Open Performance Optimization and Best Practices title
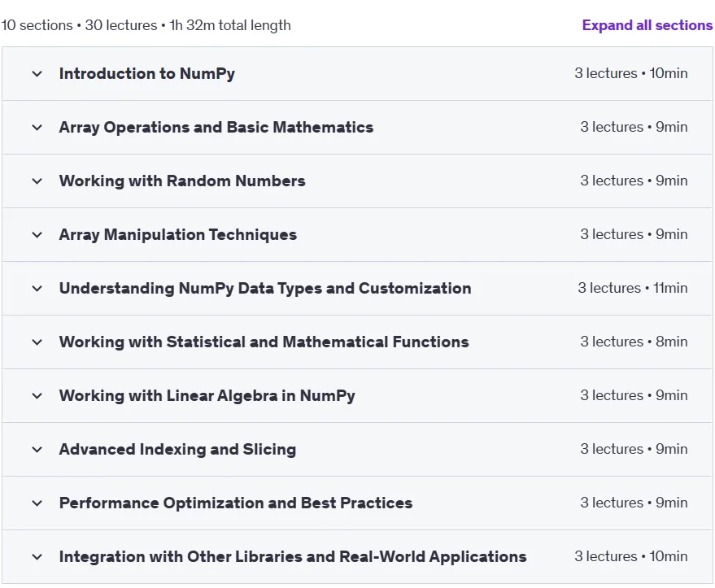The image size is (715, 588). pos(236,503)
